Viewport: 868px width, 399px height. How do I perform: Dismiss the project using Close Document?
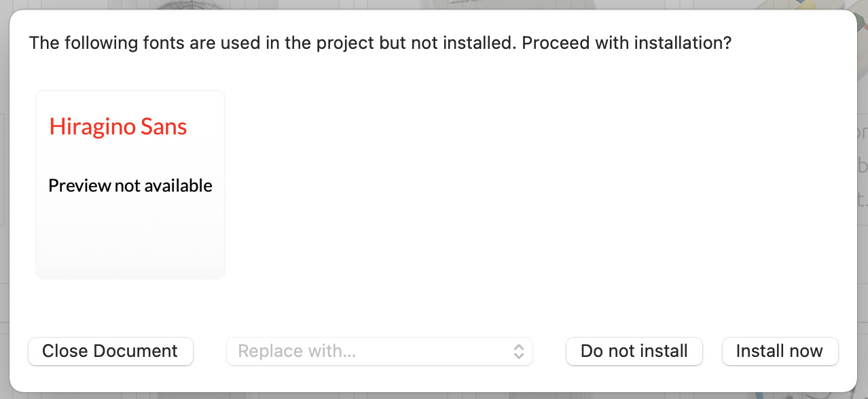coord(111,351)
